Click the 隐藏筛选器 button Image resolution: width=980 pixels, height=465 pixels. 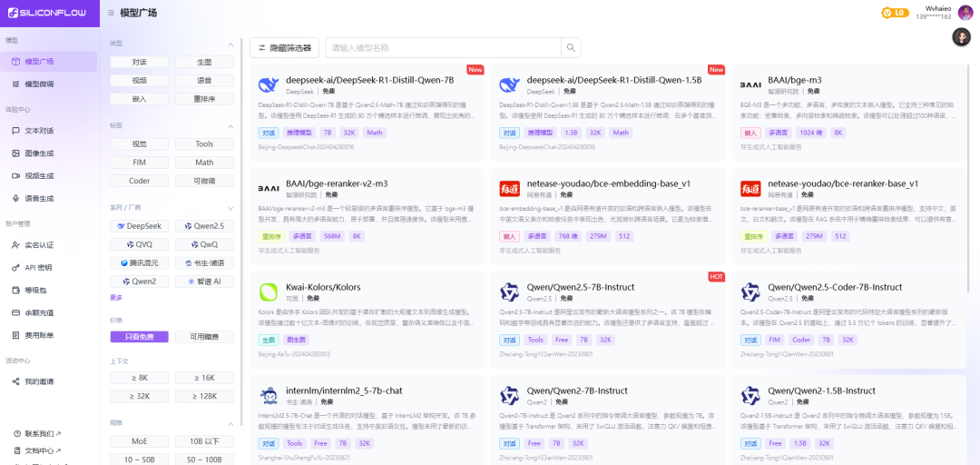point(284,47)
